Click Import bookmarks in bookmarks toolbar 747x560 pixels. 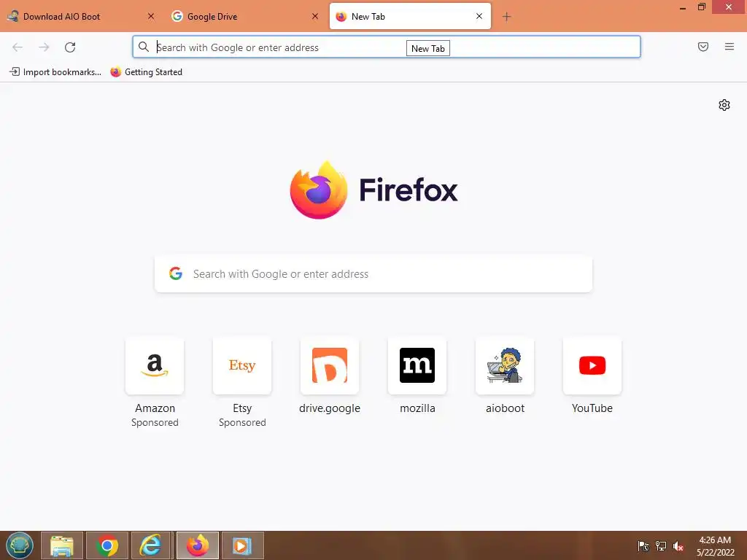point(55,72)
